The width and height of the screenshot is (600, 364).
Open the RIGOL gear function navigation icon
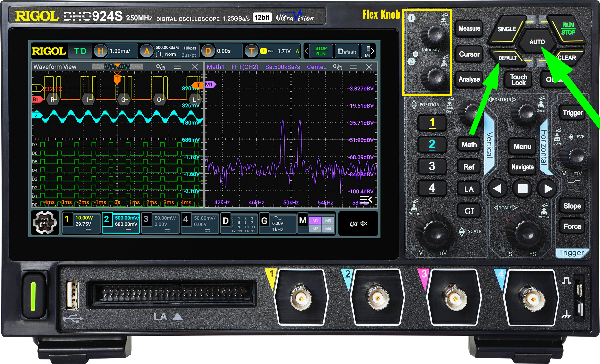pos(45,223)
